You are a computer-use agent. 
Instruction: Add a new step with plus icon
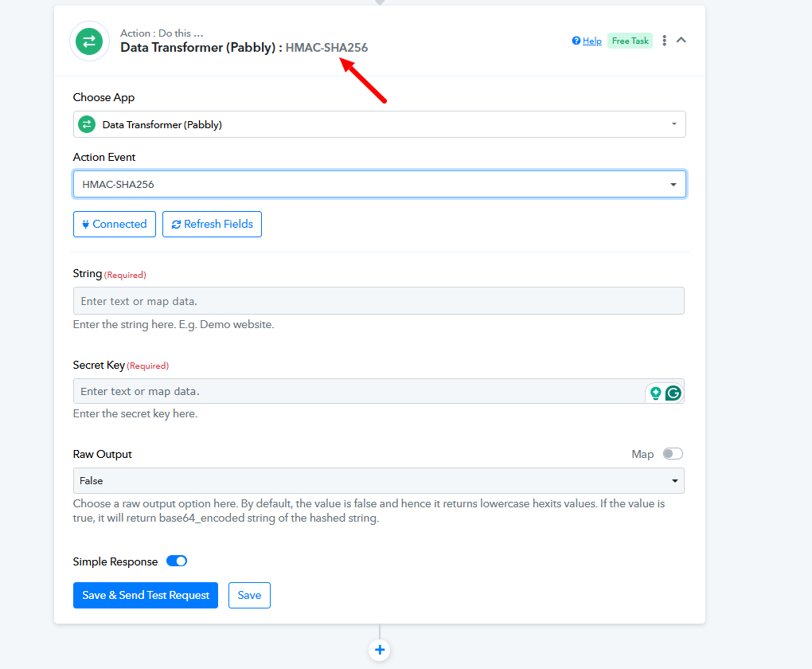click(380, 650)
